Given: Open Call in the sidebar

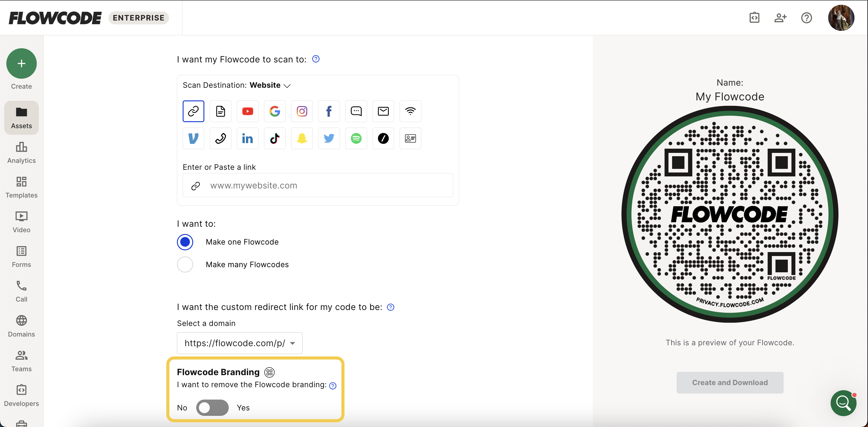Looking at the screenshot, I should (22, 292).
